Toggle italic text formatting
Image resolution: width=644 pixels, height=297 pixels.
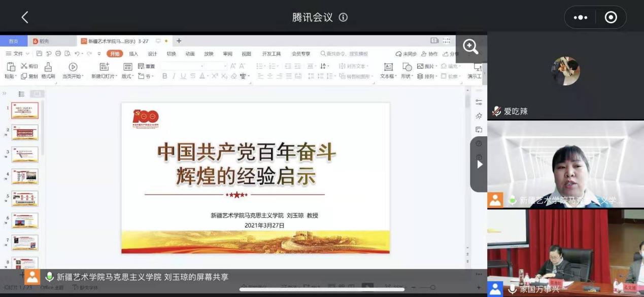click(x=174, y=76)
